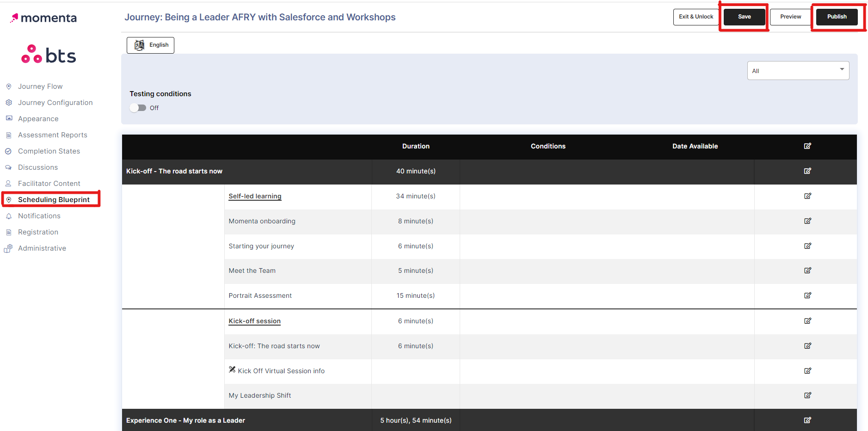Viewport: 868px width, 431px height.
Task: Click Exit & Unlock button
Action: 696,17
